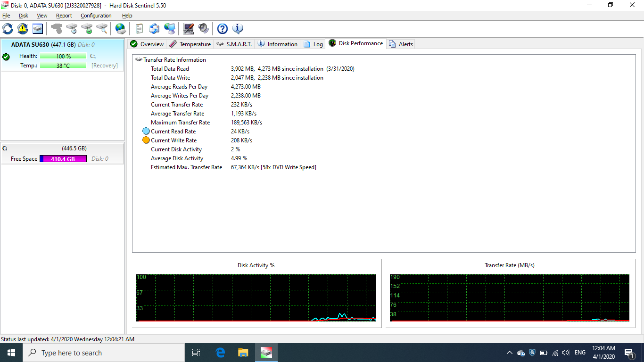Click the Status last updated status bar text
Screen dimensions: 644x362
[67, 339]
